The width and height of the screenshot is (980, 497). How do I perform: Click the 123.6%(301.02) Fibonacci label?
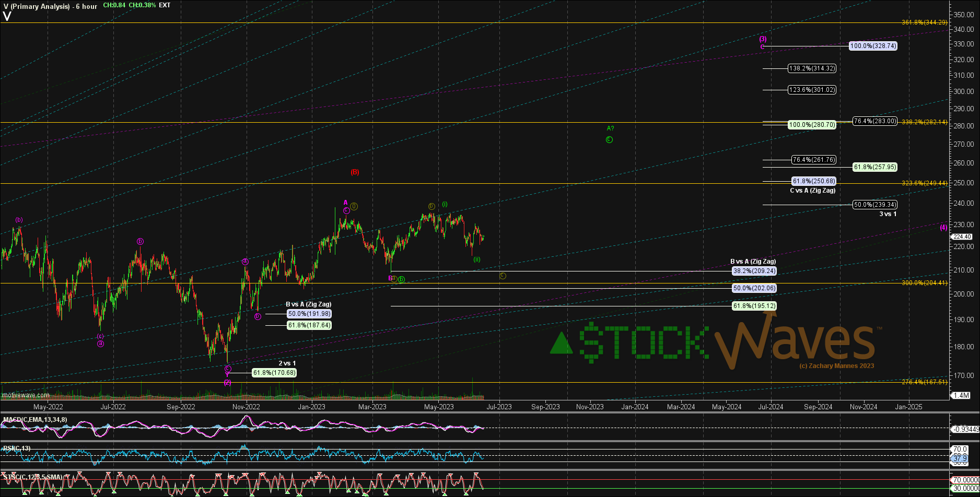coord(812,90)
